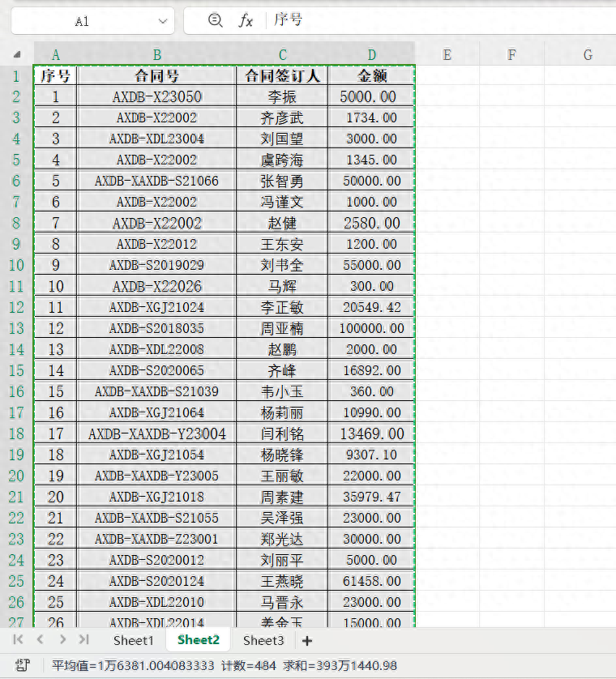Screen dimensions: 616x679
Task: Go to first sheet navigation arrow
Action: [x=18, y=639]
